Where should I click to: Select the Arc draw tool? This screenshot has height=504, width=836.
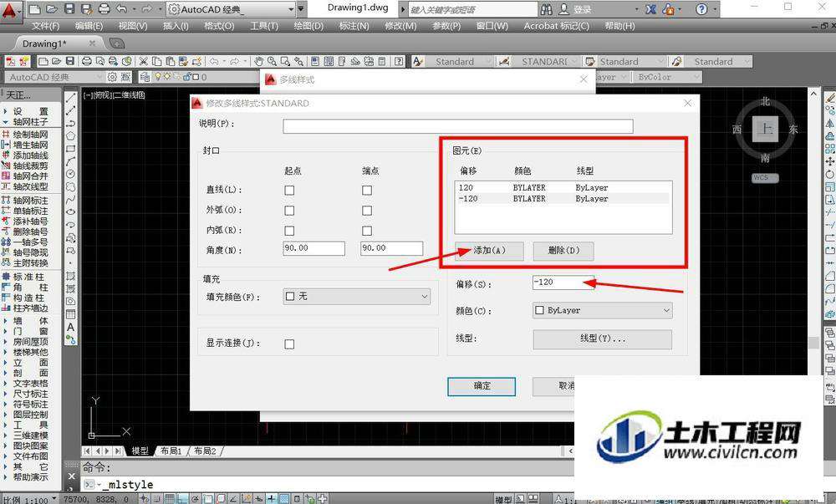pos(70,161)
